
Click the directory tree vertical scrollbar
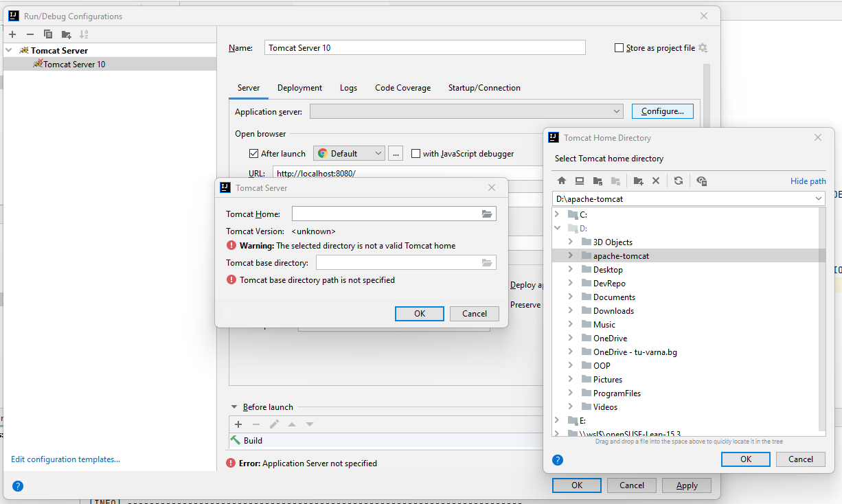click(822, 318)
